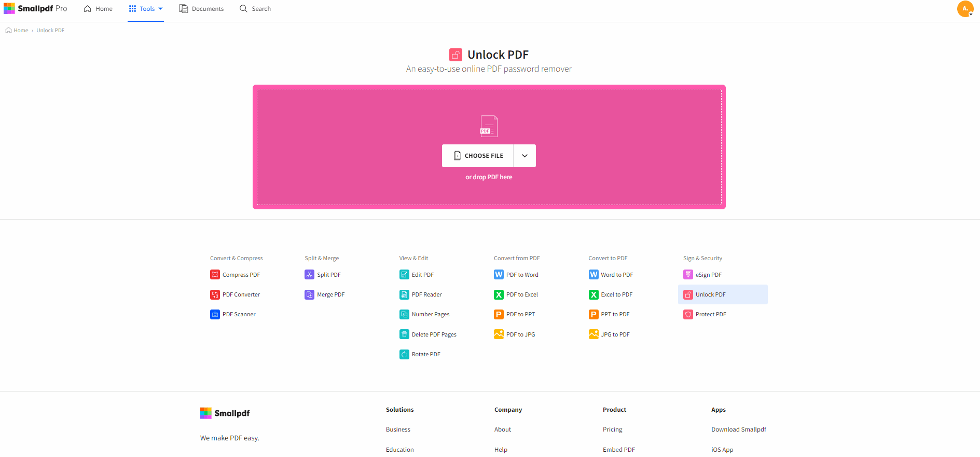Open the Number Pages link
980x457 pixels.
431,314
